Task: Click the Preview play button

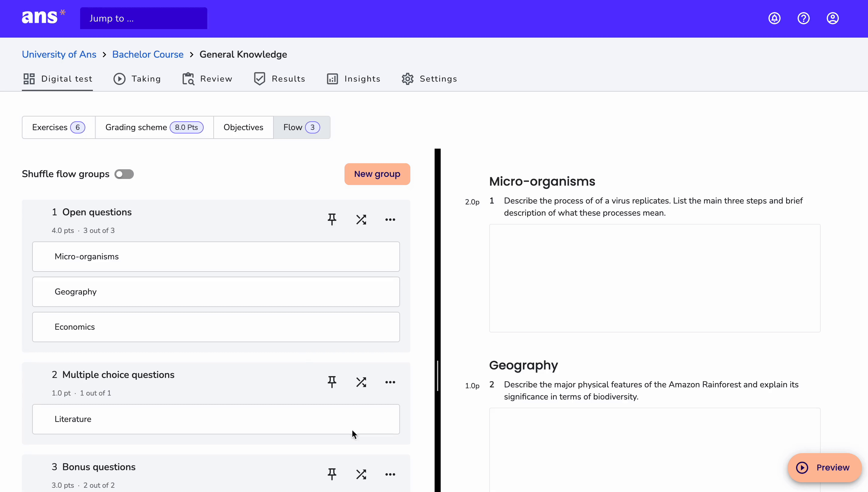Action: (824, 468)
